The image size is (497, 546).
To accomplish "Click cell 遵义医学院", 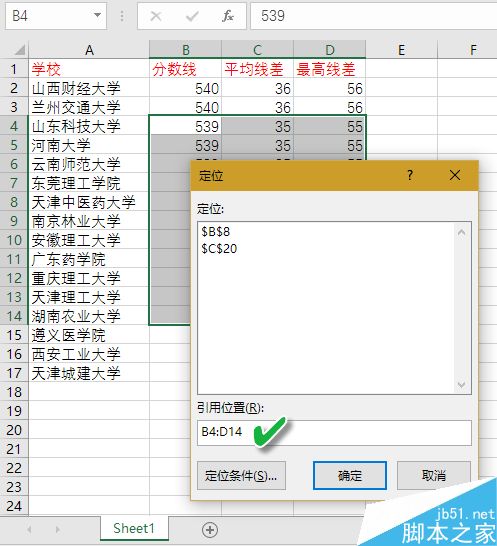I will coord(89,335).
